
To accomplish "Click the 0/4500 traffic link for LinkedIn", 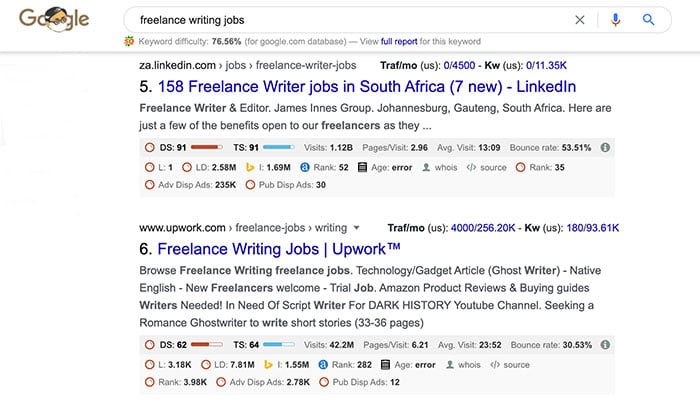I will tap(459, 65).
